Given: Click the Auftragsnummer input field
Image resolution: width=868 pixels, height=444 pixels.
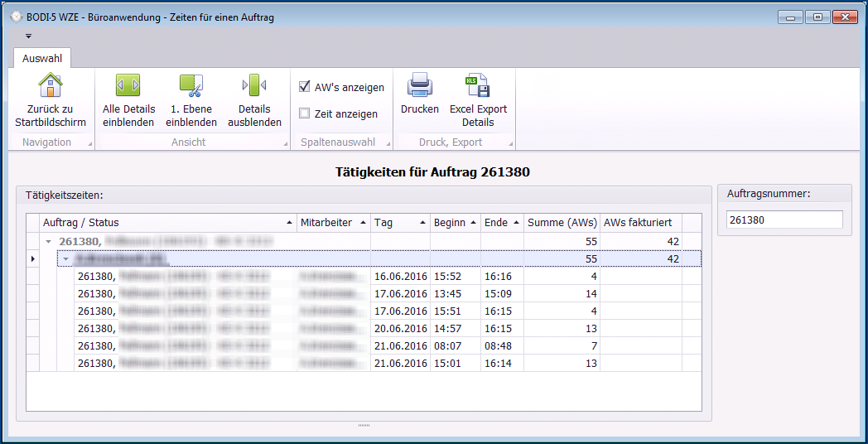Looking at the screenshot, I should tap(784, 220).
